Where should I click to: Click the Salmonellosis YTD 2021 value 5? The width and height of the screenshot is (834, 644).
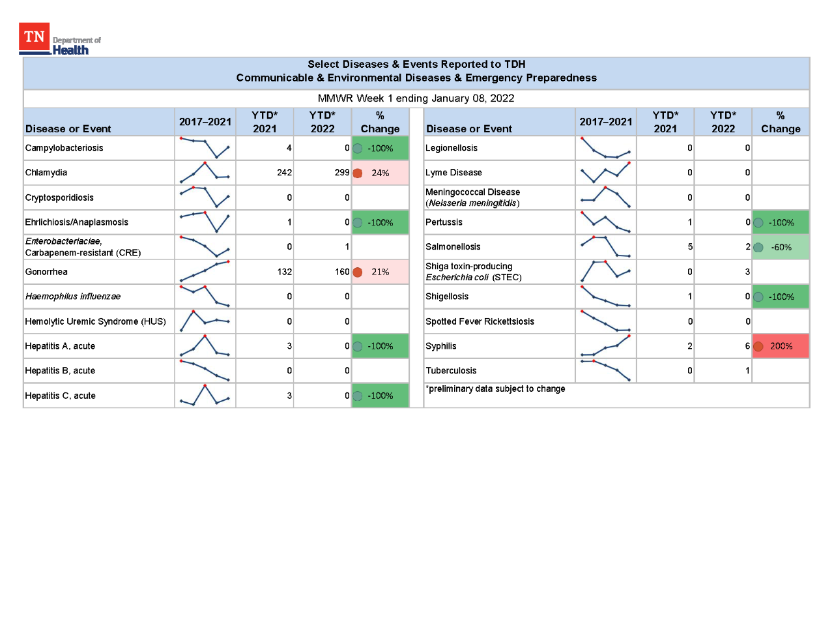pyautogui.click(x=690, y=247)
